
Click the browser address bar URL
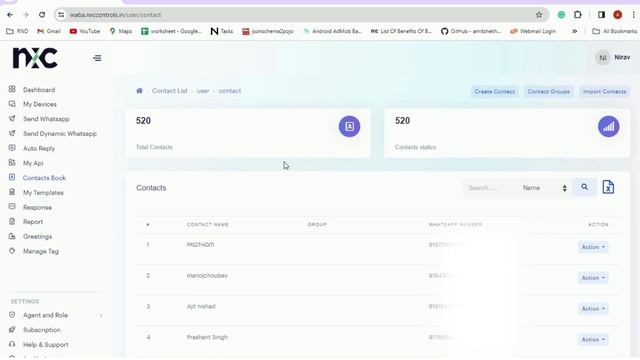click(115, 15)
